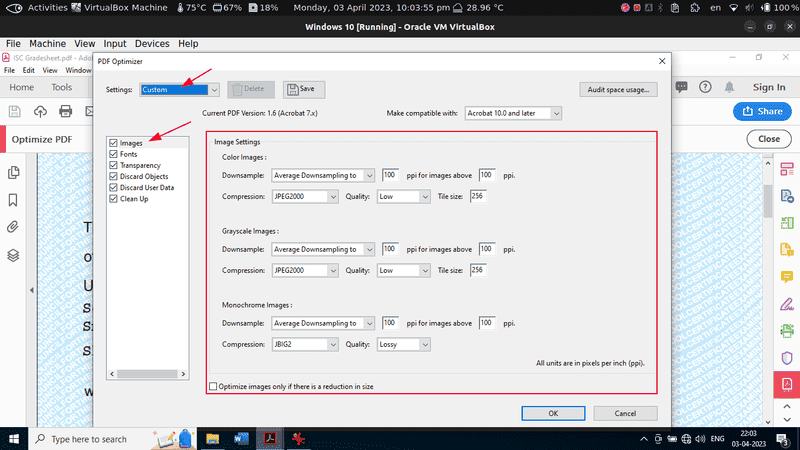Uncheck the Images panel checkbox
Image resolution: width=800 pixels, height=450 pixels.
(113, 143)
